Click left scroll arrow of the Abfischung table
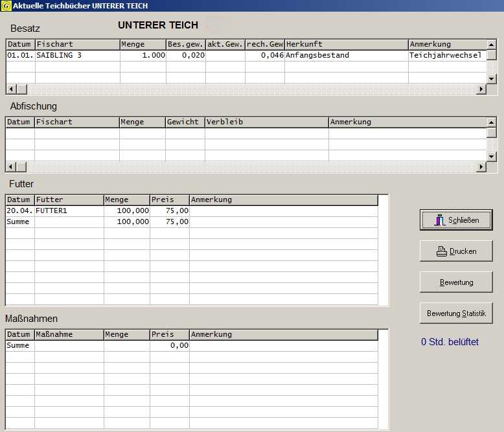 click(x=11, y=167)
